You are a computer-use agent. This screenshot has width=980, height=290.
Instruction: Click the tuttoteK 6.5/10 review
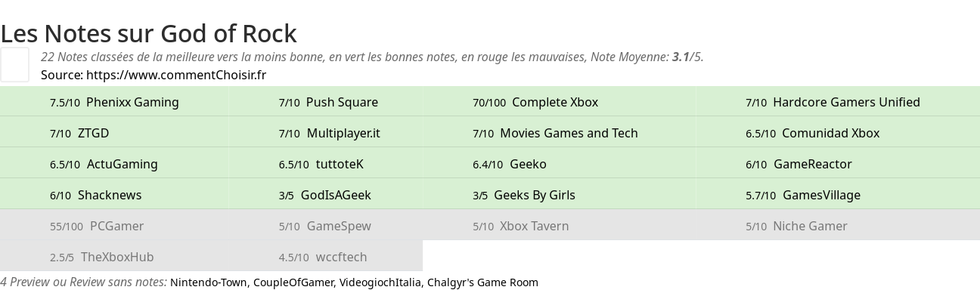321,164
